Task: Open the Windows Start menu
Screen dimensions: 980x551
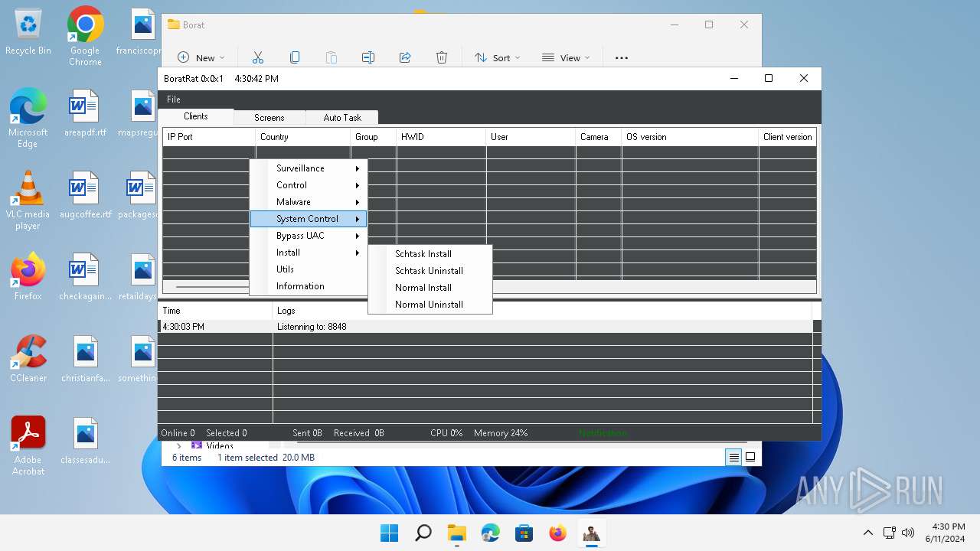Action: click(x=390, y=533)
